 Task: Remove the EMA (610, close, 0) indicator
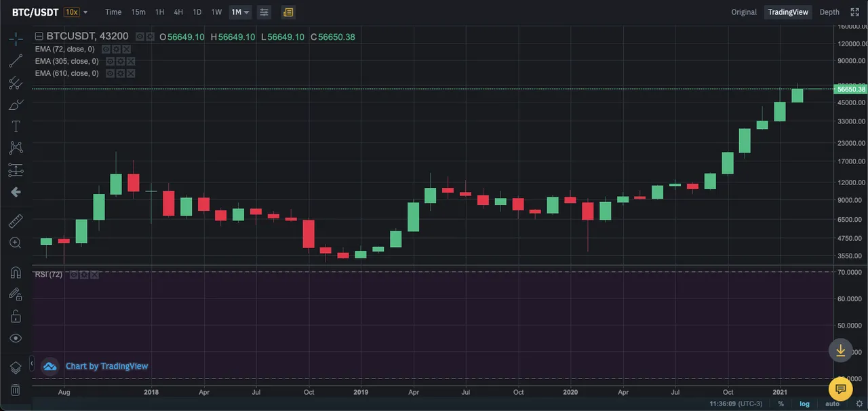[x=130, y=73]
